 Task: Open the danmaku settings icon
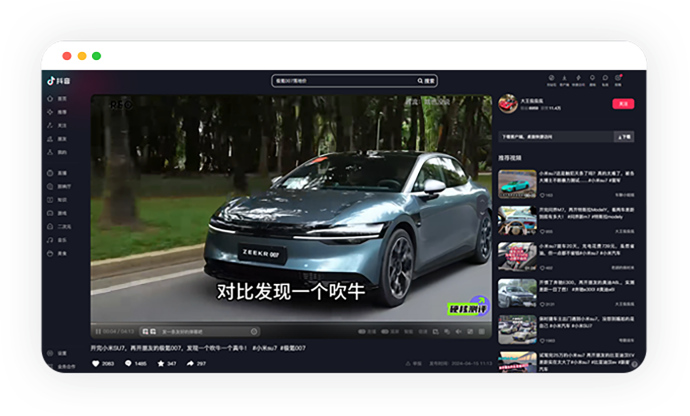[x=153, y=331]
